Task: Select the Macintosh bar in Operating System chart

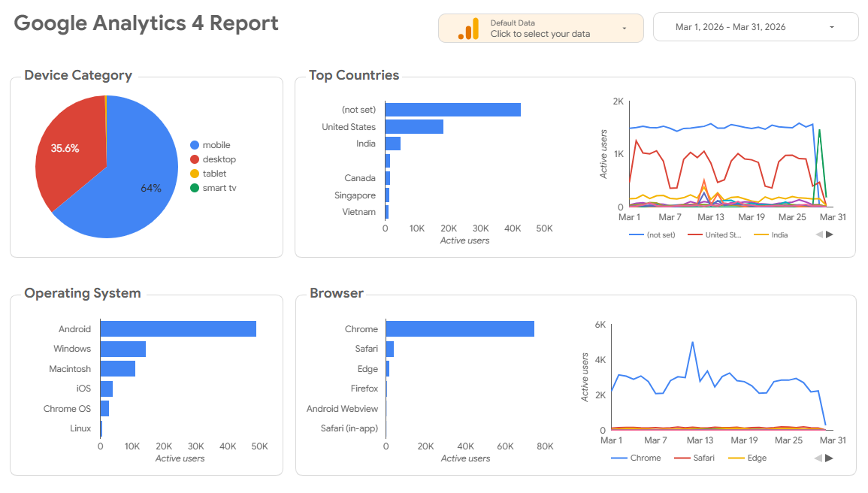Action: click(x=118, y=368)
